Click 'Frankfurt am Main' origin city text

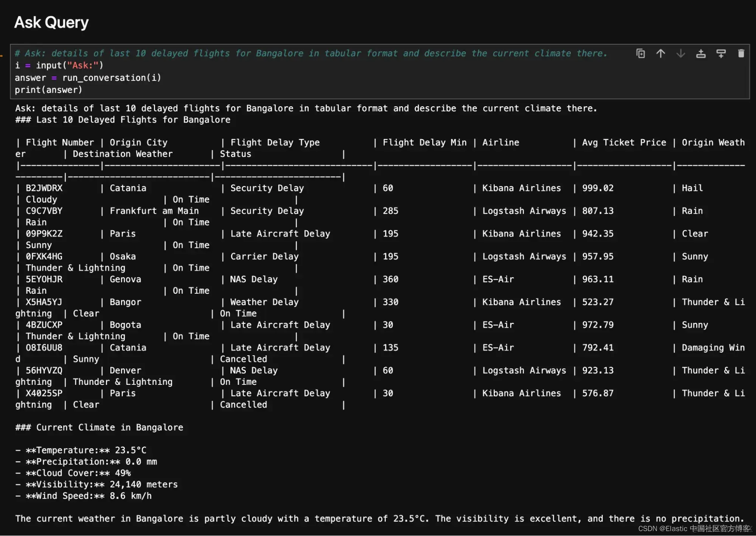154,211
